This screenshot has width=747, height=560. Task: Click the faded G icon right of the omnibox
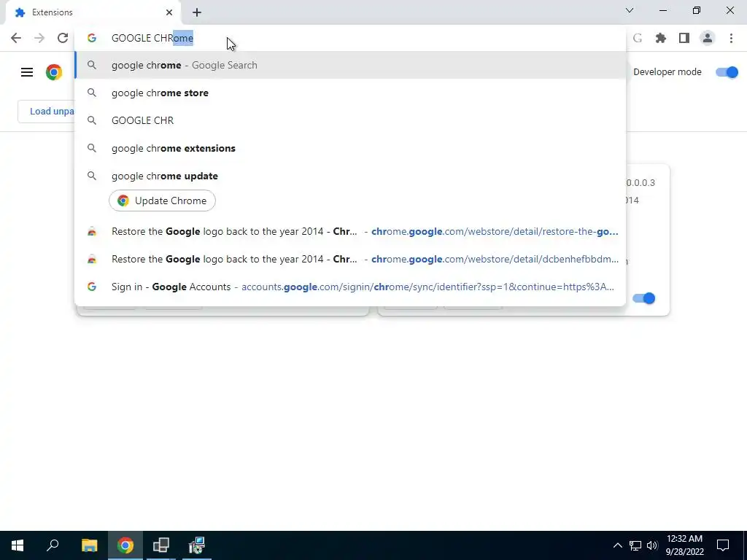coord(638,38)
